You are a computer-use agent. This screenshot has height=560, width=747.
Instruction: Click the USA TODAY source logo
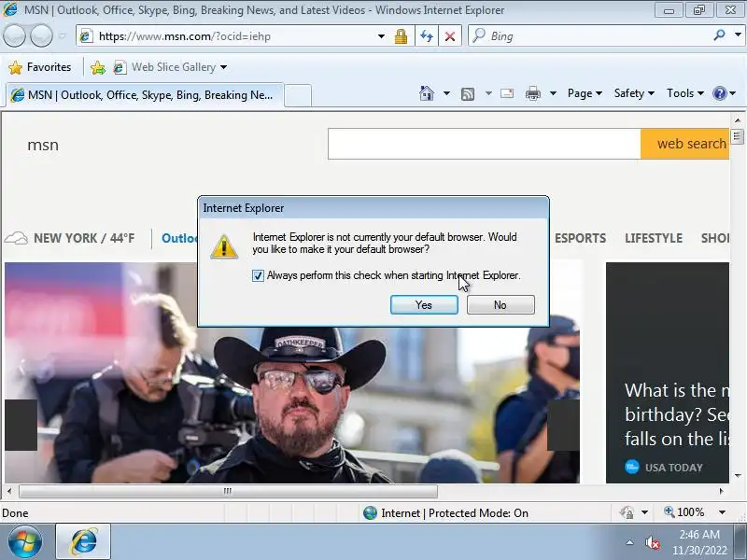point(632,467)
